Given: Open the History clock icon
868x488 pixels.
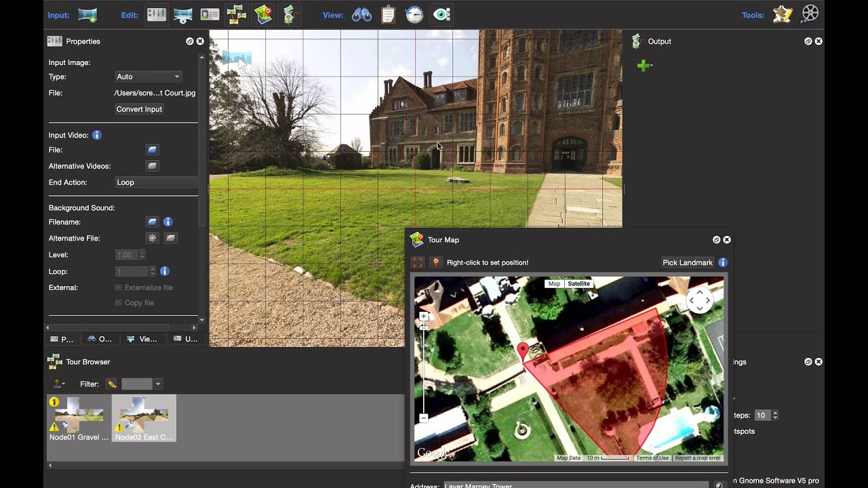Looking at the screenshot, I should pyautogui.click(x=414, y=14).
